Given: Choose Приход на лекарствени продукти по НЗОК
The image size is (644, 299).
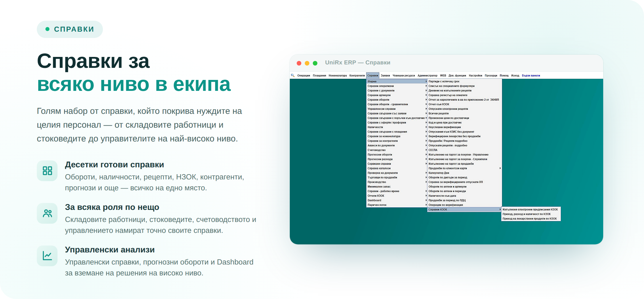Looking at the screenshot, I should click(x=531, y=219).
